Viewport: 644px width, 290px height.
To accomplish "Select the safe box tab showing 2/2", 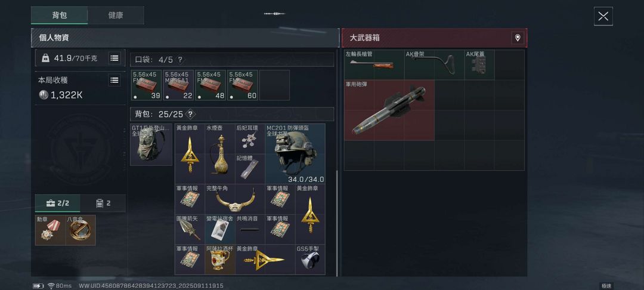I will [x=57, y=203].
